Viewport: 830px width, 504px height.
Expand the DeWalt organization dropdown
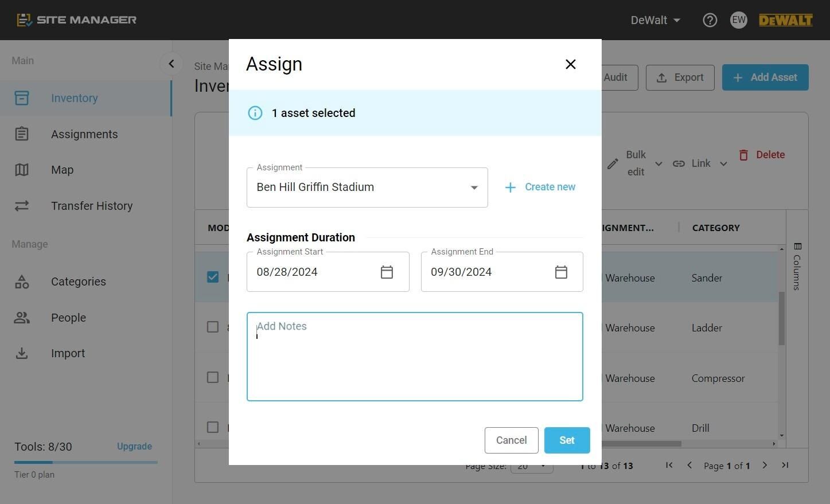click(655, 20)
